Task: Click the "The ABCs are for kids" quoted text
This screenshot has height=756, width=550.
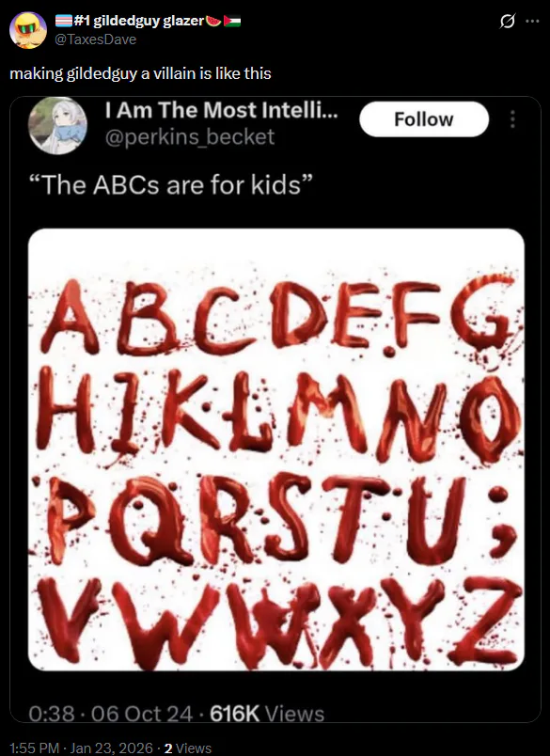Action: pyautogui.click(x=170, y=184)
